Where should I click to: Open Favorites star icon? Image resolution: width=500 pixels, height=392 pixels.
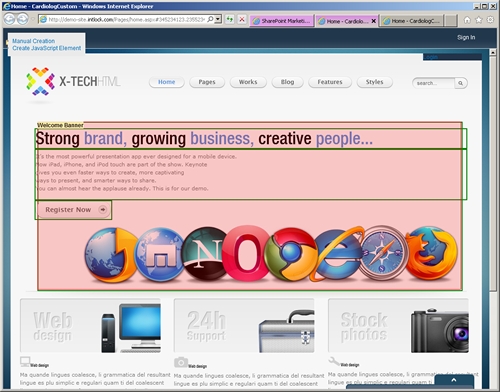pos(479,20)
